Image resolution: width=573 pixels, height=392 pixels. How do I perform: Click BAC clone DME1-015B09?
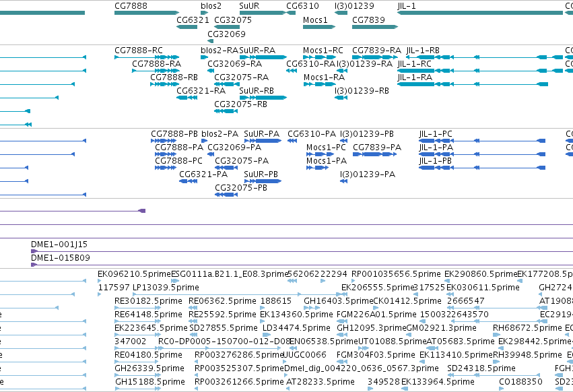61,258
